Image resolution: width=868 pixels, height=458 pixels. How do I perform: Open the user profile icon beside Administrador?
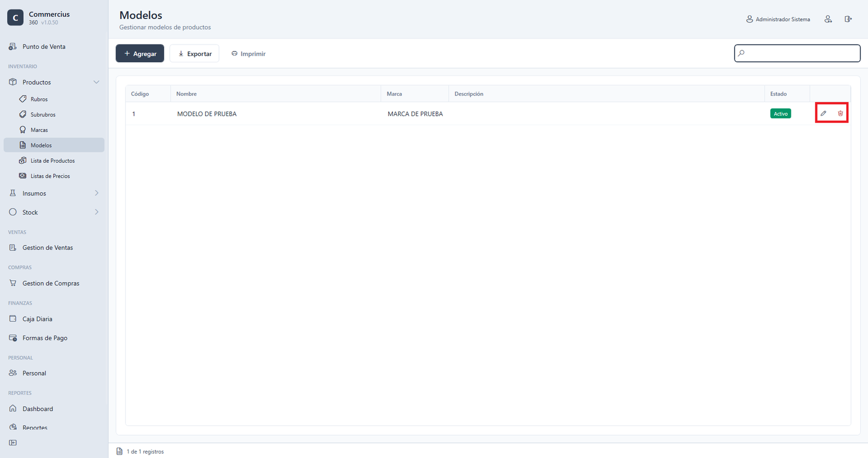tap(828, 19)
